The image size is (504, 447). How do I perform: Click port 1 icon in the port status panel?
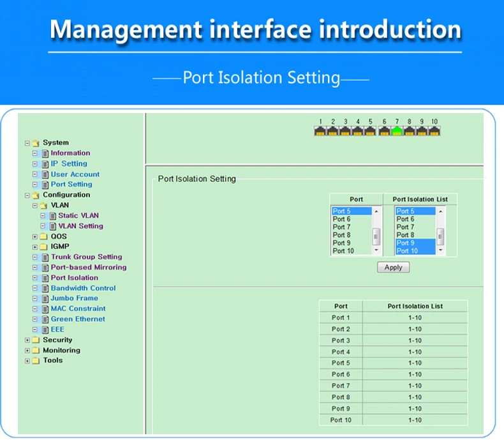(320, 131)
